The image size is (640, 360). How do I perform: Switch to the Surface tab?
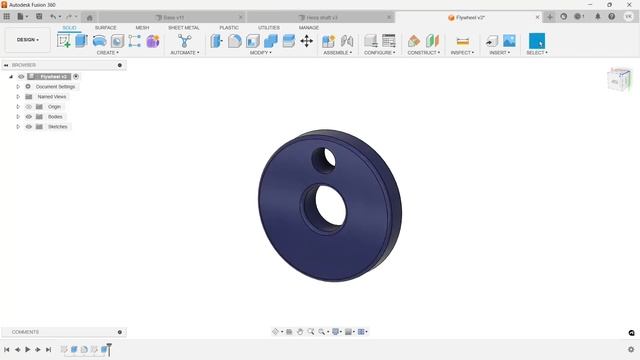pyautogui.click(x=106, y=28)
